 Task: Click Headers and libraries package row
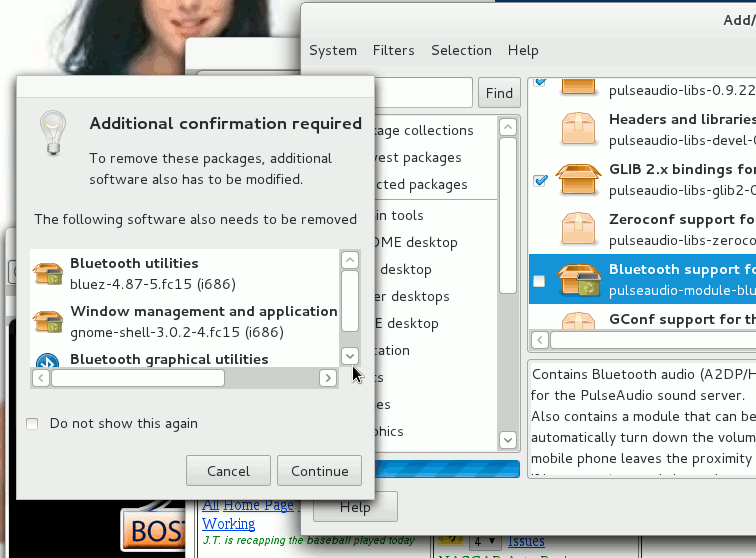click(x=643, y=129)
